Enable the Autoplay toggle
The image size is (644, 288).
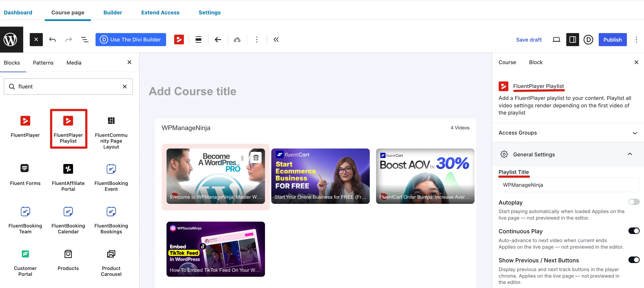click(634, 202)
